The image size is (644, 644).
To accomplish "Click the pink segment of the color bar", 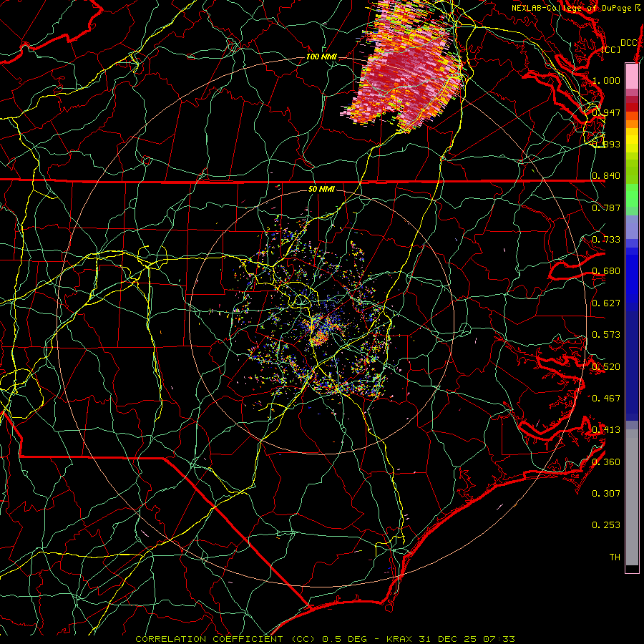I will tap(632, 76).
